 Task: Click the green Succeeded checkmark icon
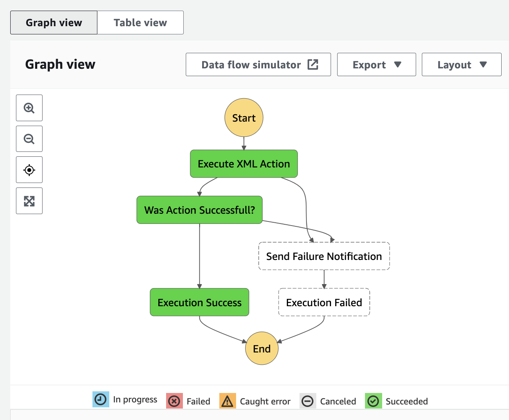[x=373, y=401]
